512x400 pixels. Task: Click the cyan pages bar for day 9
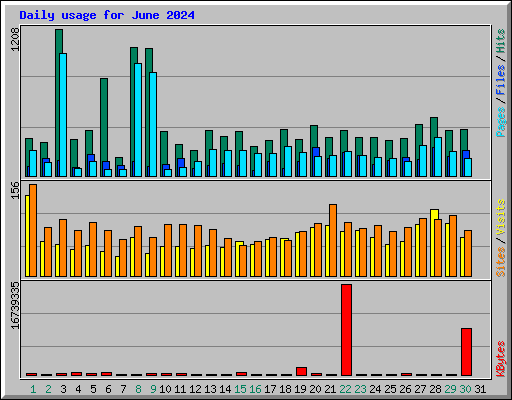coord(153,124)
